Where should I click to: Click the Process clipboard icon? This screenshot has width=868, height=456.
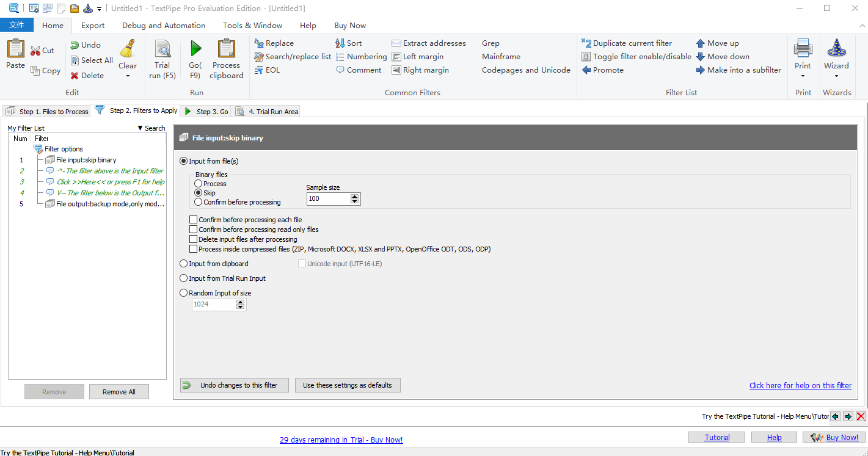227,49
